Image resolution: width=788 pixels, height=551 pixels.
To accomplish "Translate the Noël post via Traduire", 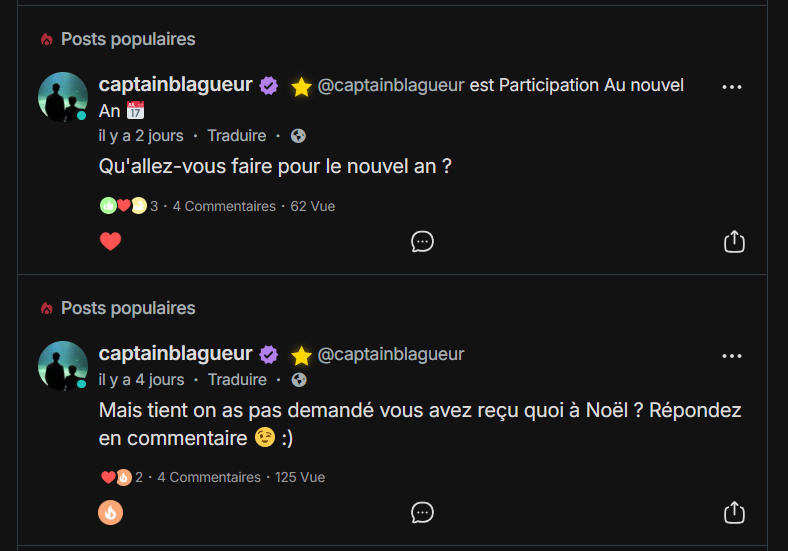I will click(x=237, y=380).
